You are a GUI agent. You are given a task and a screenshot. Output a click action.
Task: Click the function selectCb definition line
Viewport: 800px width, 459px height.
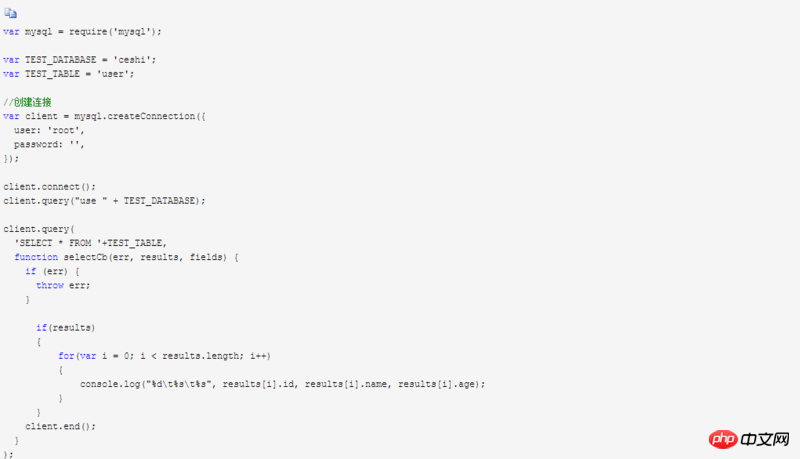tap(126, 257)
